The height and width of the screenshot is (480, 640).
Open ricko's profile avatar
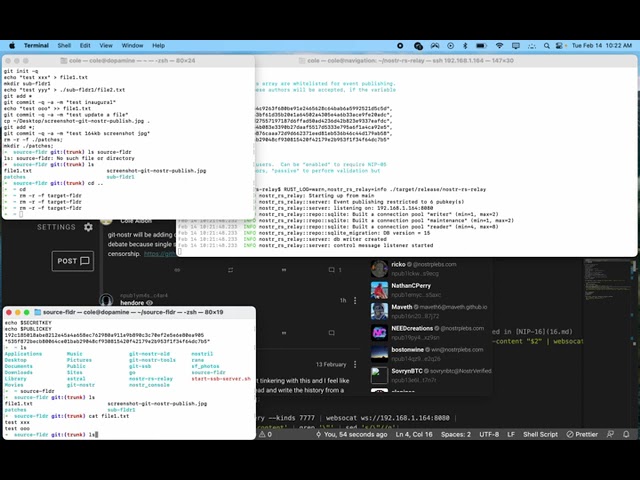[379, 269]
